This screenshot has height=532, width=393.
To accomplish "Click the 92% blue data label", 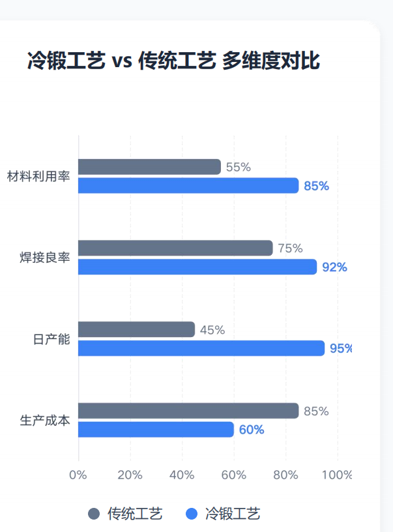I will 335,267.
